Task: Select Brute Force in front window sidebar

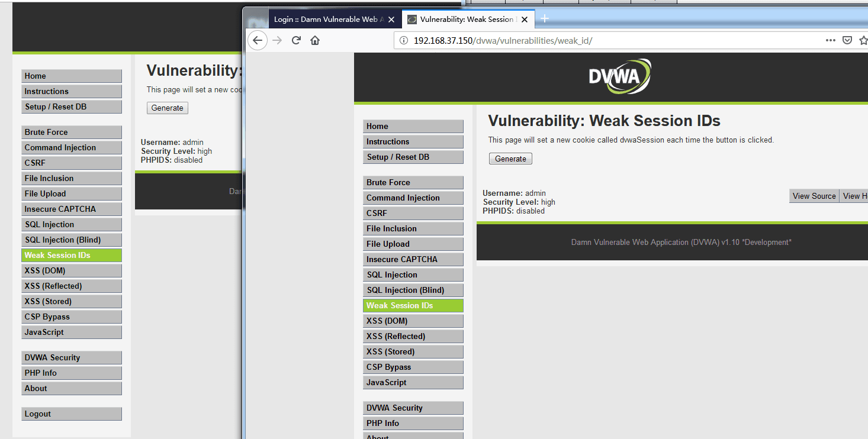Action: click(413, 182)
